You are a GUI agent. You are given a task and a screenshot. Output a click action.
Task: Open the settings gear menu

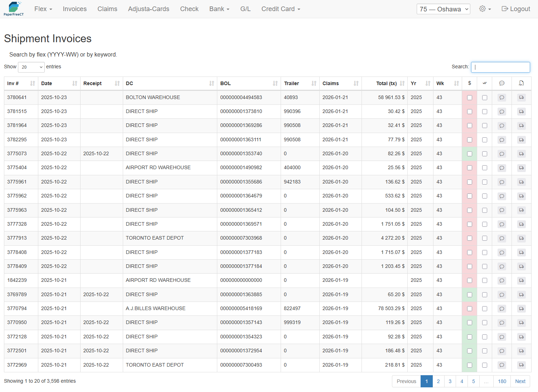(x=485, y=9)
